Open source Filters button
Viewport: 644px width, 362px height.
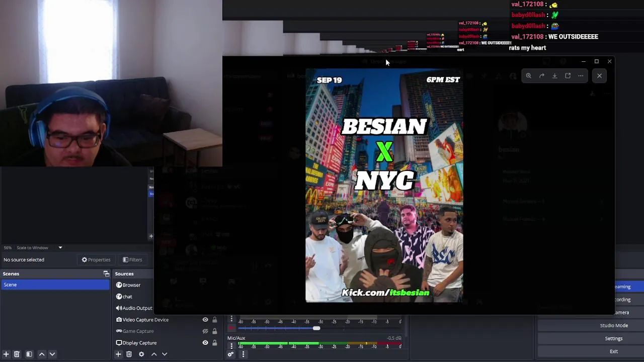click(x=132, y=260)
